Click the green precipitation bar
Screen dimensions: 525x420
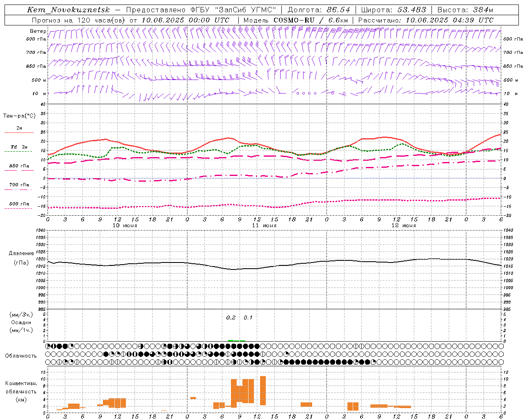pyautogui.click(x=237, y=340)
